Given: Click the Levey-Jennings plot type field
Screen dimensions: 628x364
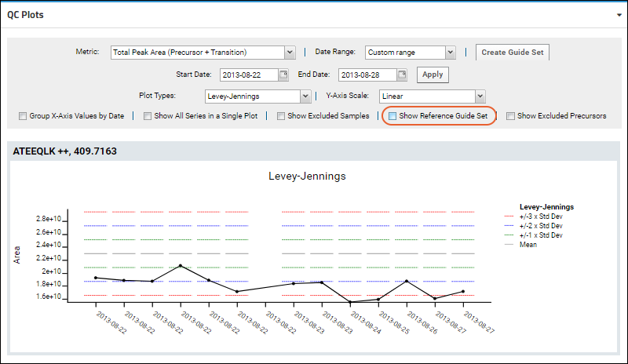Looking at the screenshot, I should pos(252,96).
